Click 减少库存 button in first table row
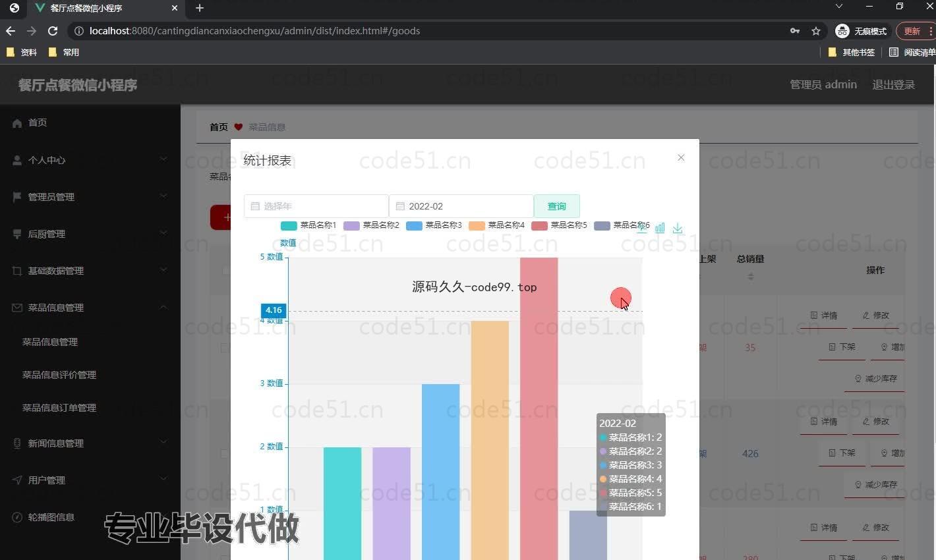Image resolution: width=936 pixels, height=560 pixels. pyautogui.click(x=876, y=379)
